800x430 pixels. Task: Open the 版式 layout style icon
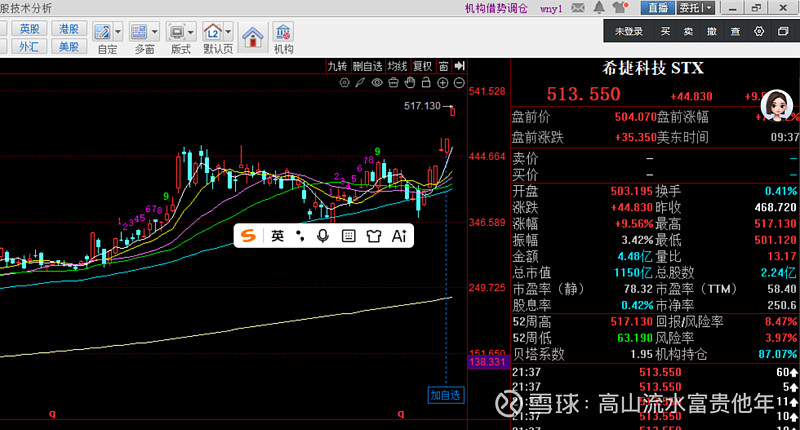tap(177, 32)
